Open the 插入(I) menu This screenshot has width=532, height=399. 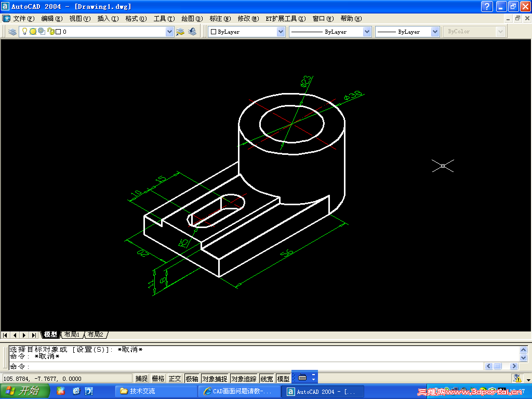tap(108, 19)
